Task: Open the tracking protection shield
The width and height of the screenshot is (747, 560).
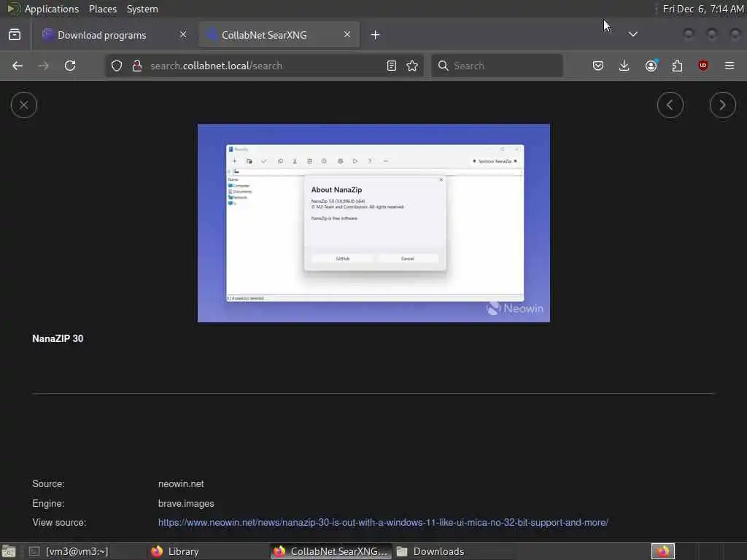Action: click(x=117, y=66)
